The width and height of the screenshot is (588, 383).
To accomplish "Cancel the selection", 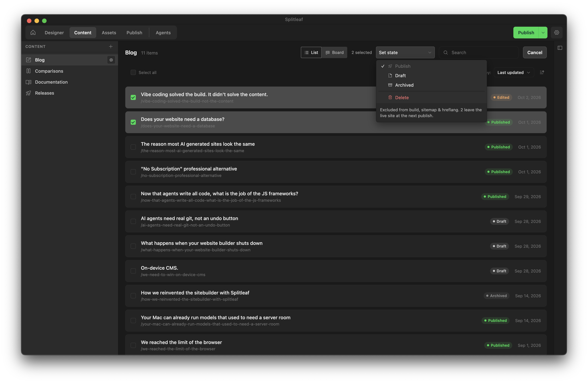I will click(535, 53).
